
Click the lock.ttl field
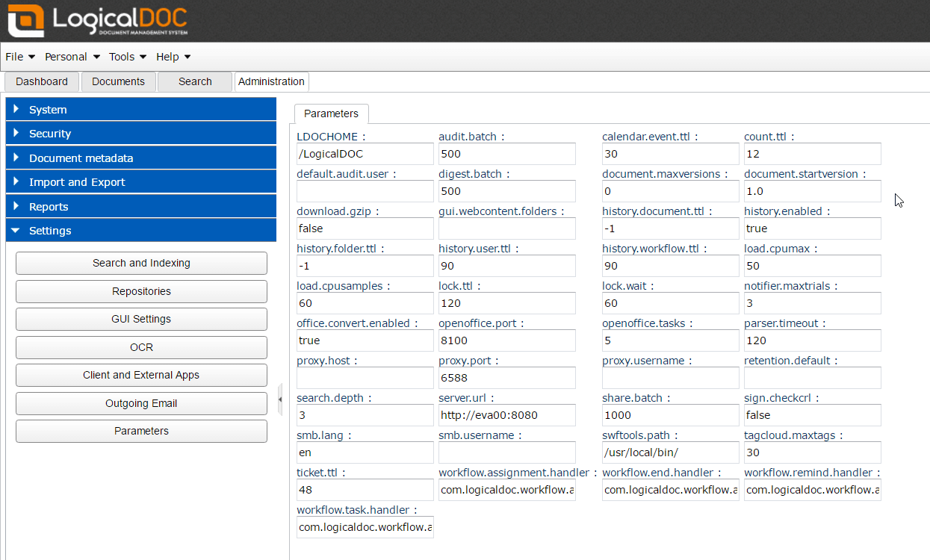[x=507, y=303]
